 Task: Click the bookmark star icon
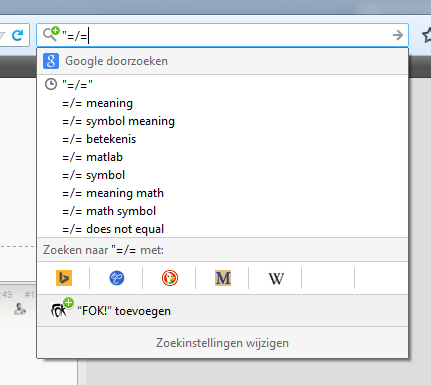pyautogui.click(x=426, y=35)
